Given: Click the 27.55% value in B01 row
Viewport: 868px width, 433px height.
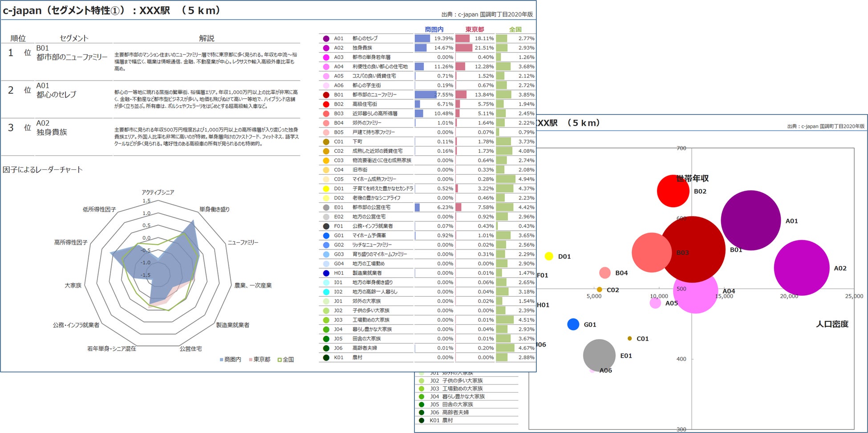Looking at the screenshot, I should (x=443, y=95).
